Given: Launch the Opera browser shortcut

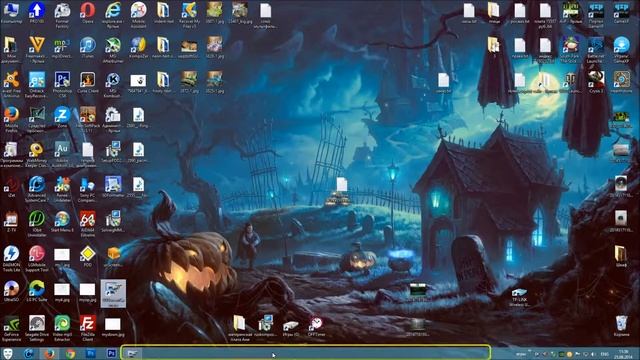Looking at the screenshot, I should [87, 12].
